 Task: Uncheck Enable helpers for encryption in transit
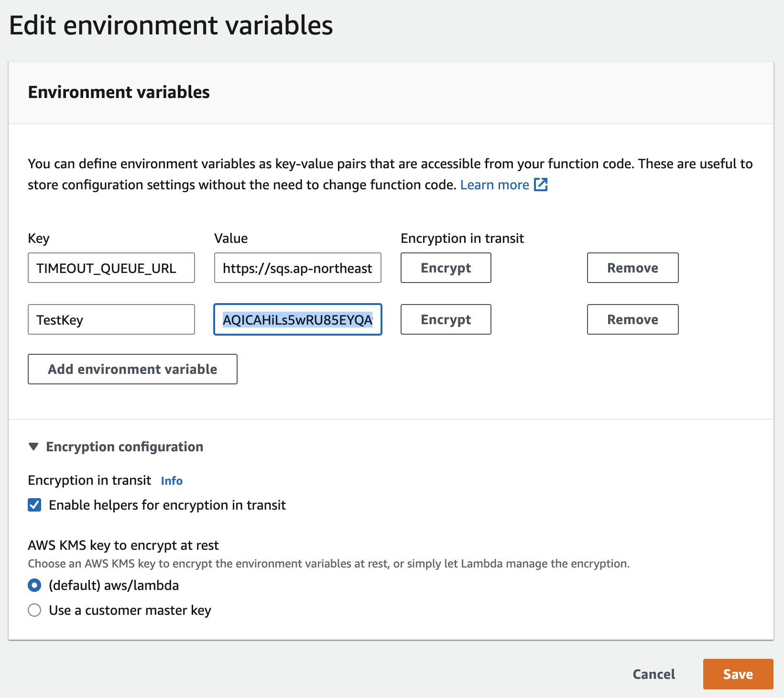pyautogui.click(x=34, y=505)
